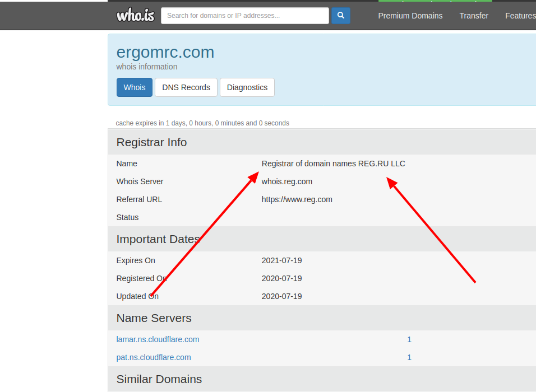
Task: Open Premium Domains in the navbar
Action: [410, 16]
